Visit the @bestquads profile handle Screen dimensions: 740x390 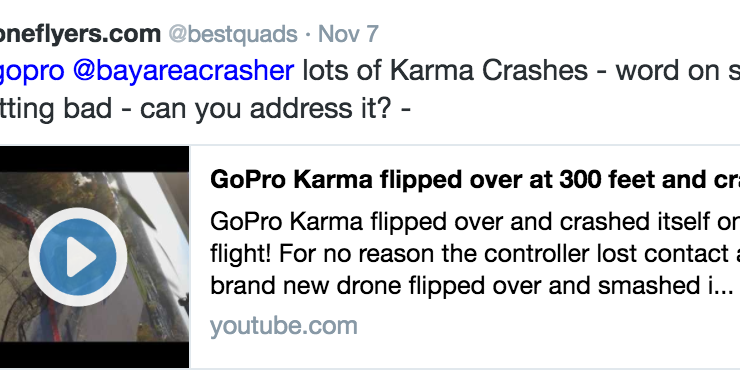point(233,34)
